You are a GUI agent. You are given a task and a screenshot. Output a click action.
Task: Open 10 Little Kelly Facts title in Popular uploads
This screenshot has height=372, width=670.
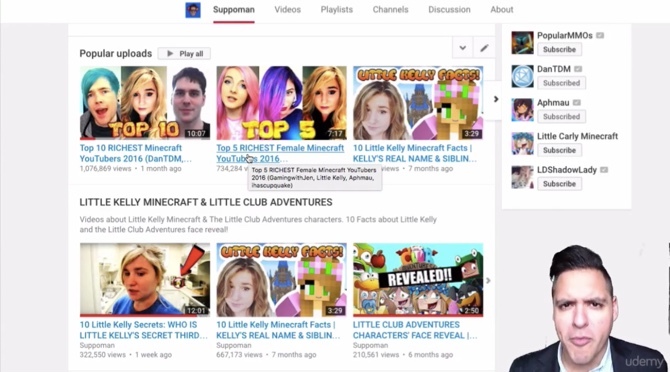pos(414,153)
